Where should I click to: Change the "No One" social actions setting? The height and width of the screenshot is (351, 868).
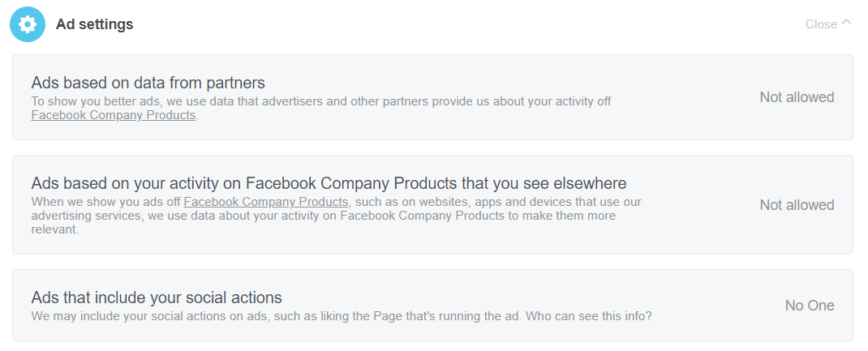click(x=809, y=306)
